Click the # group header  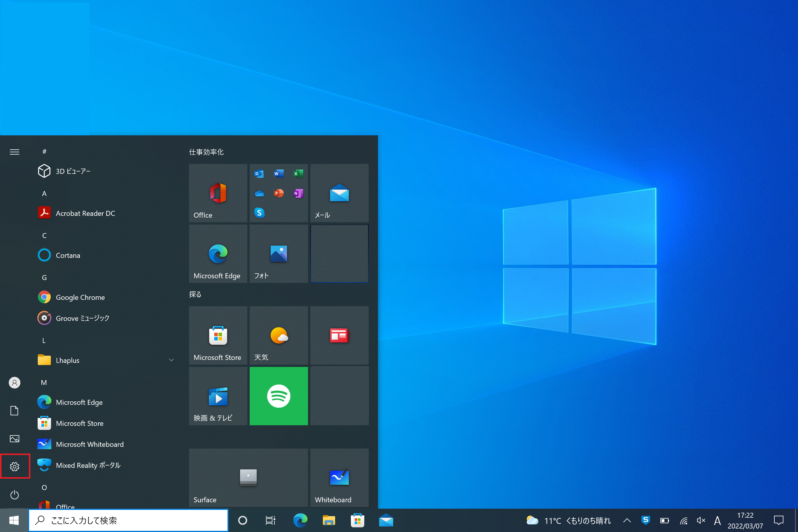(x=44, y=151)
